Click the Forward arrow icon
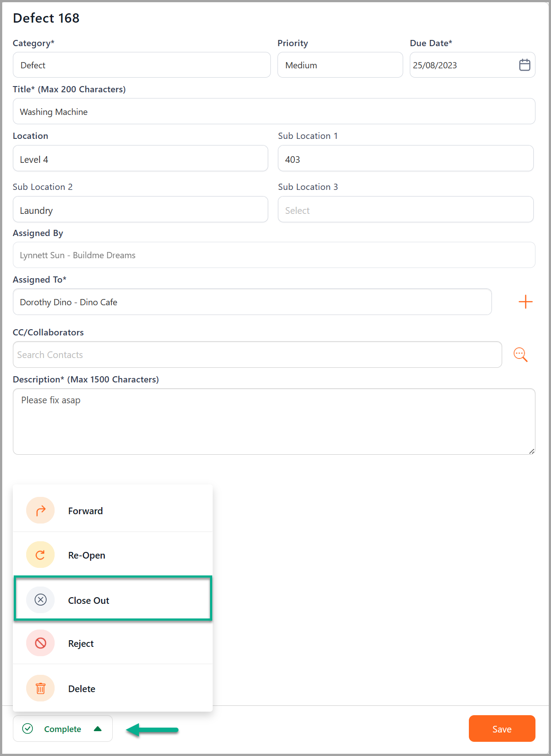This screenshot has width=551, height=756. point(40,510)
